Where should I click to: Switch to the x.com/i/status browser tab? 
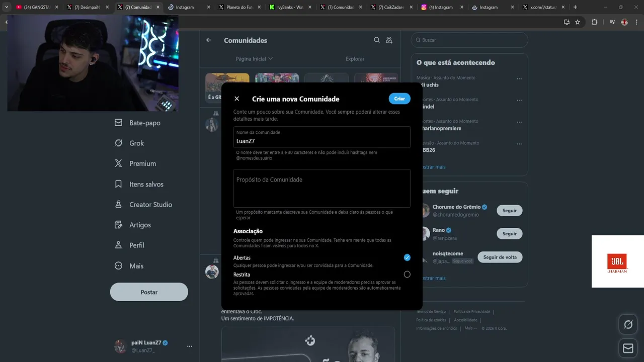[543, 7]
